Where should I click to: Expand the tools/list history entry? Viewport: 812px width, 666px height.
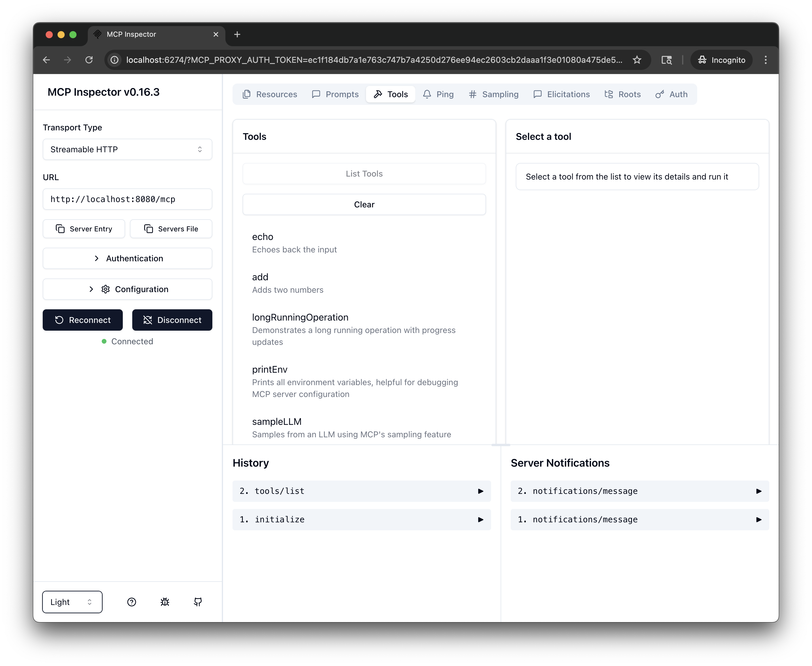coord(361,491)
